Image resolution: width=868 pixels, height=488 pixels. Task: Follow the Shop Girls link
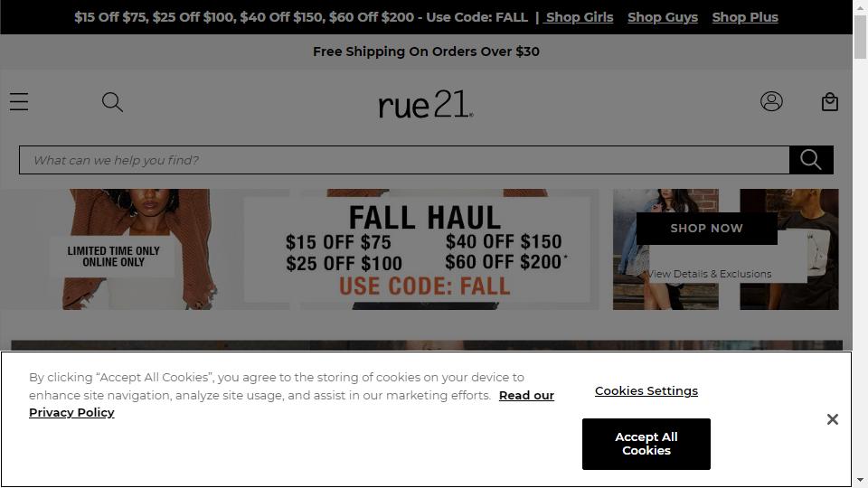click(x=579, y=17)
